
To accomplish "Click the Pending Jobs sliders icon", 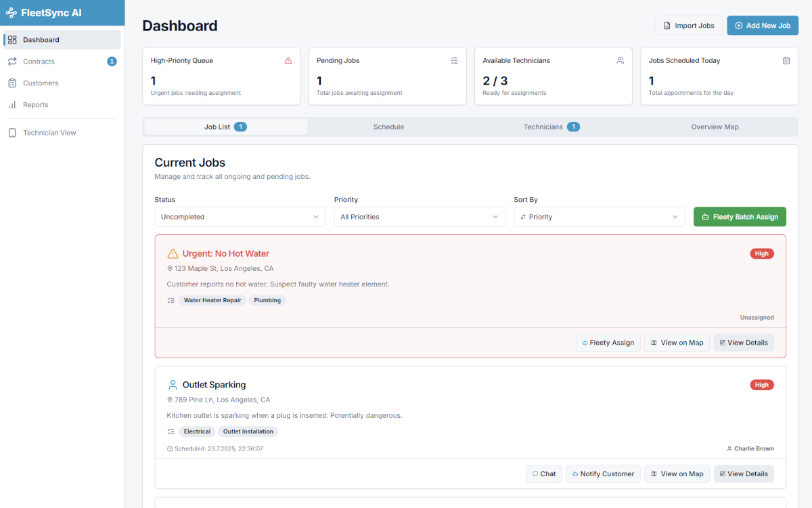I will tap(454, 60).
